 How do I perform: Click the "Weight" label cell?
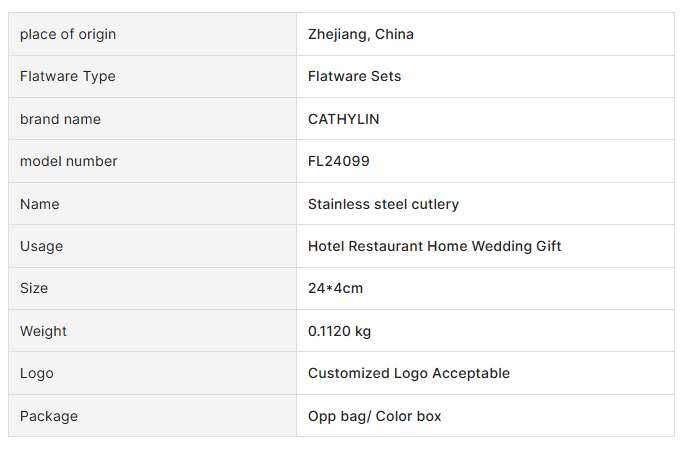point(44,331)
